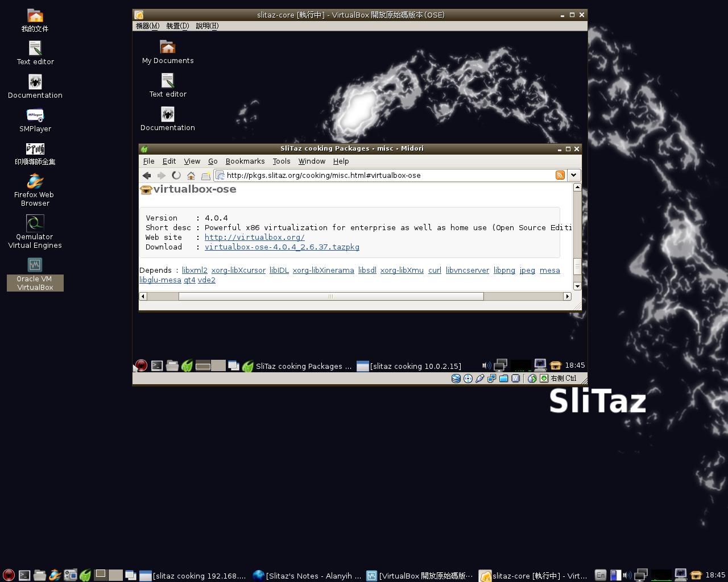Image resolution: width=728 pixels, height=582 pixels.
Task: Click VirtualBox shared folders status icon
Action: coord(504,379)
